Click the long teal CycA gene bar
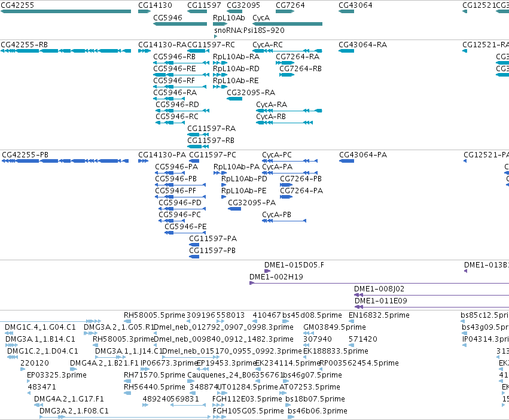Screen dimensions: 509x420 tap(287, 24)
